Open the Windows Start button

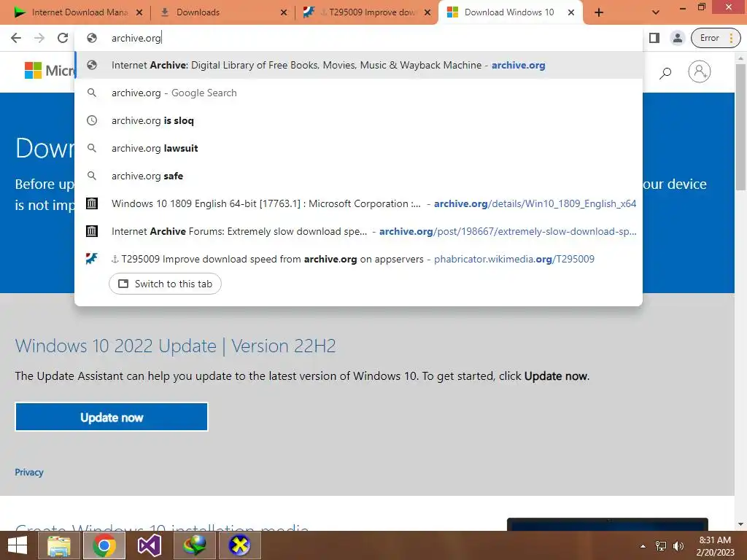[x=18, y=545]
